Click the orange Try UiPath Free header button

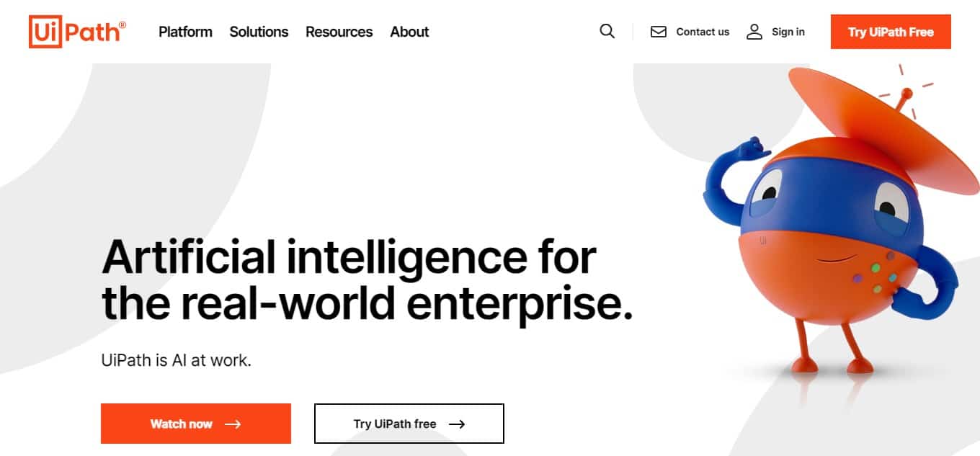[891, 32]
